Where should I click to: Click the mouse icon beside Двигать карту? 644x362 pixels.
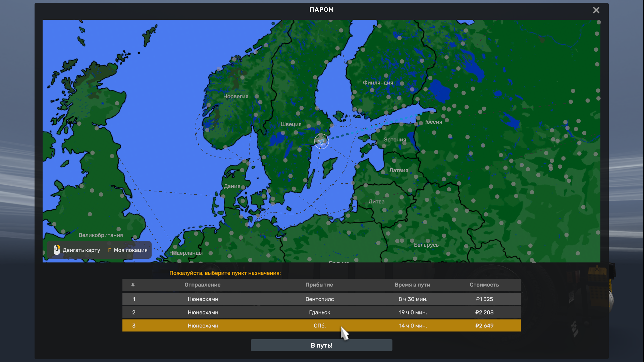click(x=57, y=250)
